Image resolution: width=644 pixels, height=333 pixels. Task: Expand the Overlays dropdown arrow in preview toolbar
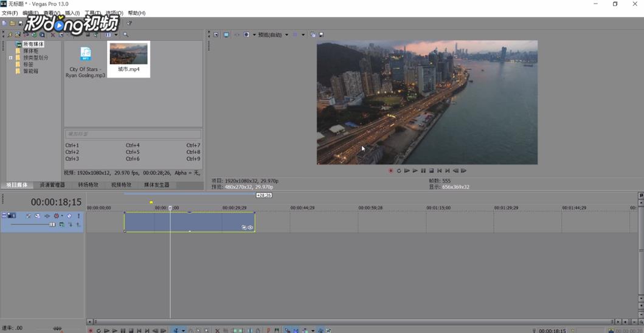[303, 35]
